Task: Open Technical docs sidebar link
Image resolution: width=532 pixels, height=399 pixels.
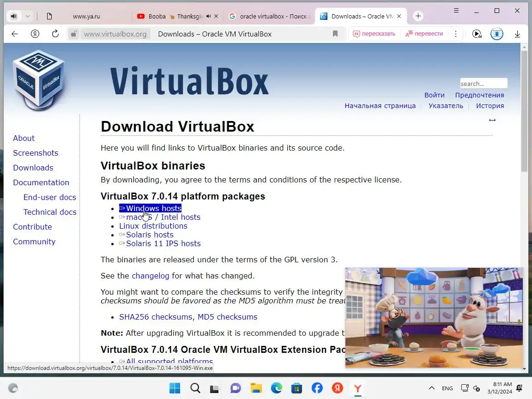Action: (x=50, y=212)
